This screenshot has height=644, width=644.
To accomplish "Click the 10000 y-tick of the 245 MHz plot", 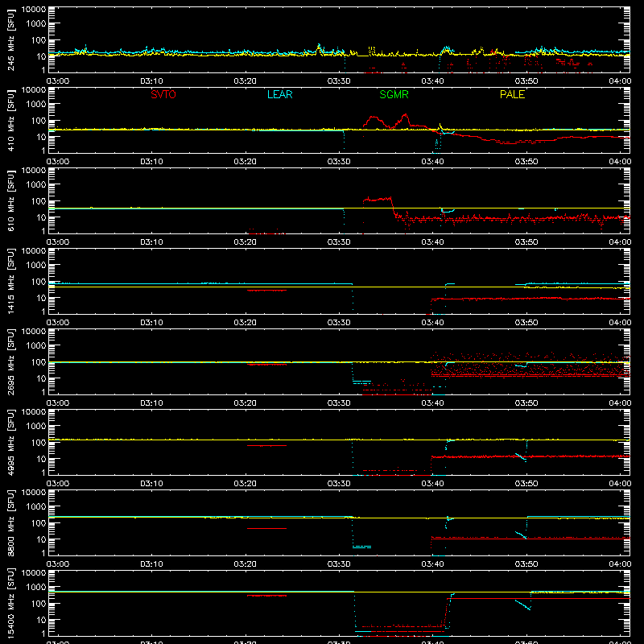I will (x=34, y=10).
